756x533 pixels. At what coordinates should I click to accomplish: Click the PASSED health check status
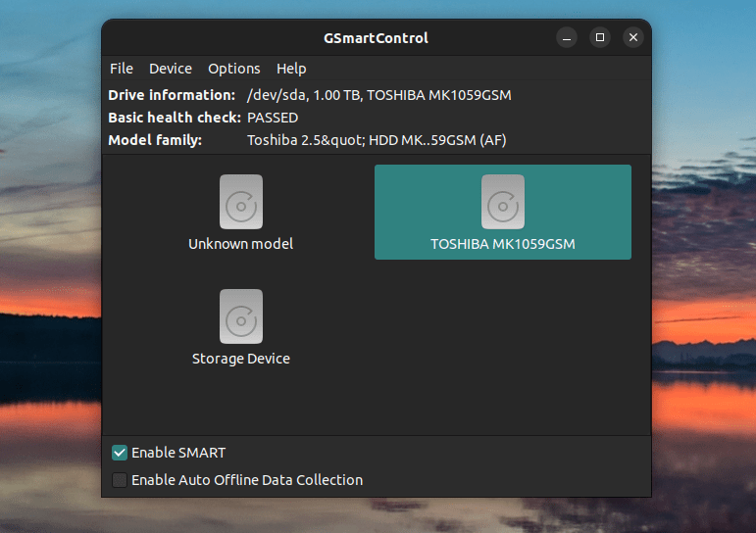point(273,118)
